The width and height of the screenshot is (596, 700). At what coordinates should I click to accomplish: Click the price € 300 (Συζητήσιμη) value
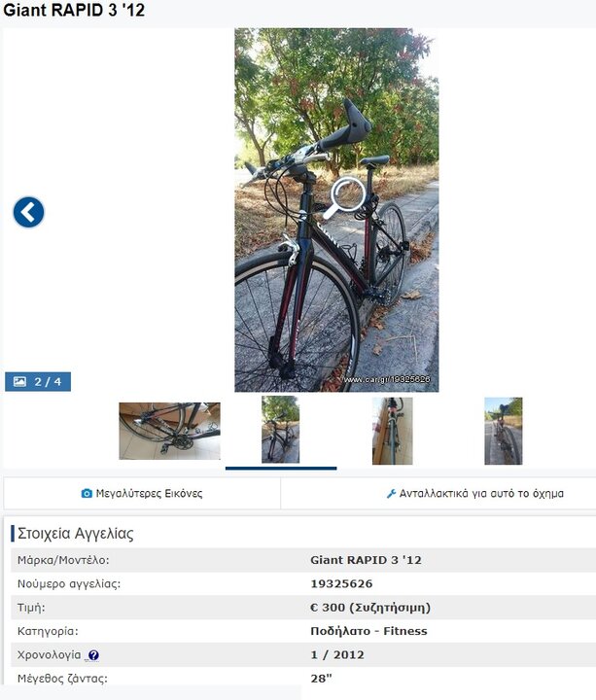click(x=370, y=608)
